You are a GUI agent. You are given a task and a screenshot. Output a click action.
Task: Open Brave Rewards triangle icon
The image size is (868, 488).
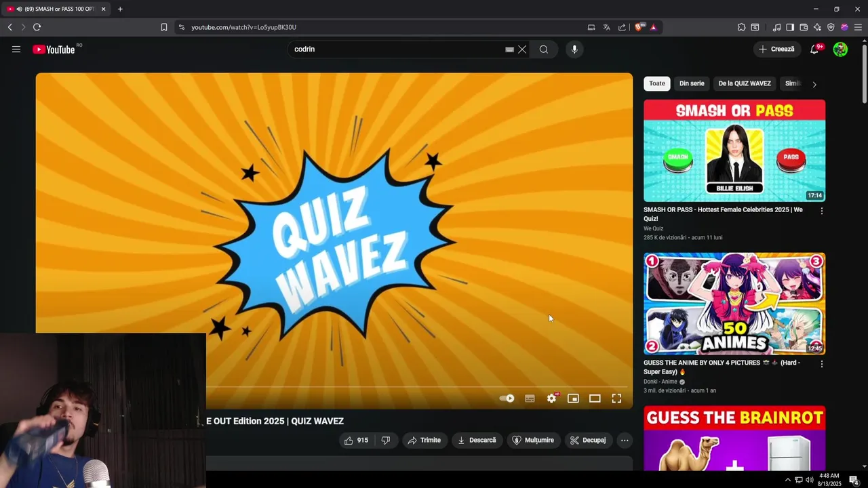(x=653, y=27)
